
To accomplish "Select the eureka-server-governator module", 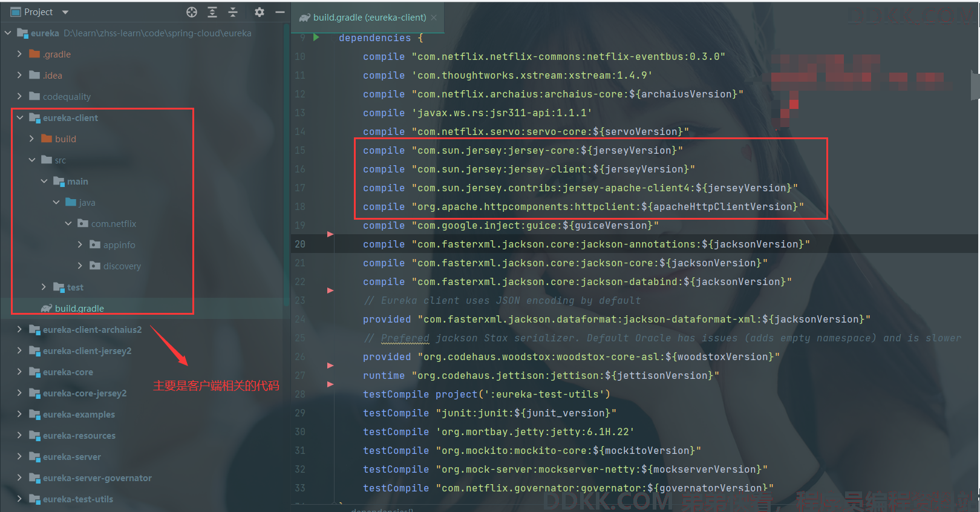I will [97, 478].
